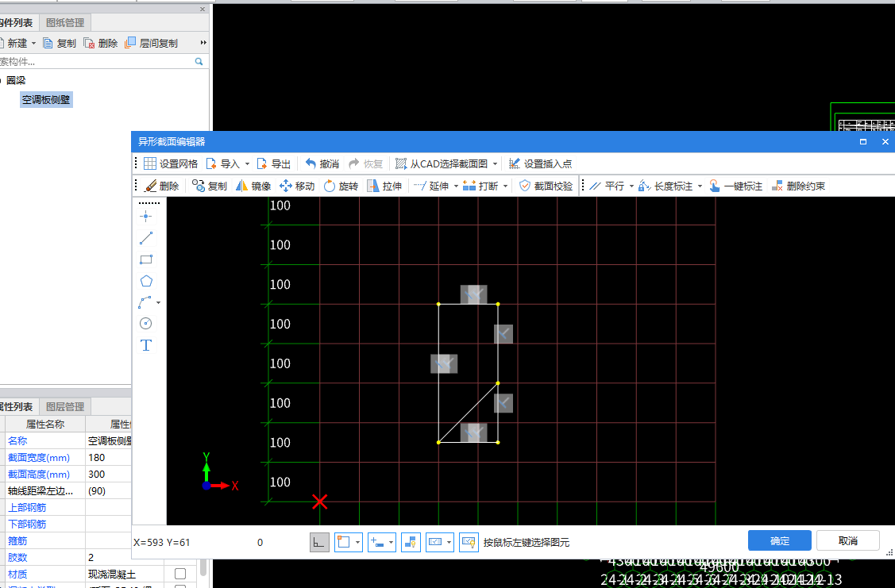The width and height of the screenshot is (895, 588).
Task: Click the 删除 tool in section editor toolbar
Action: (162, 186)
